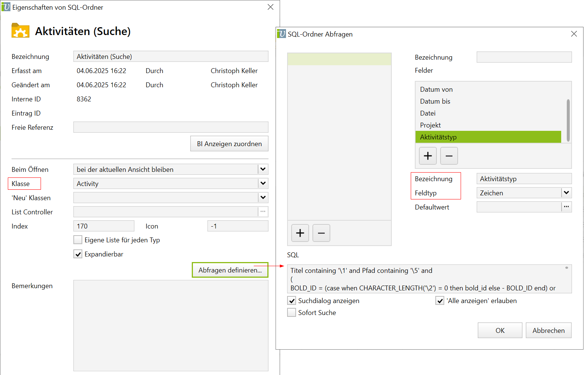
Task: Click the Felder list vertical scrollbar
Action: [568, 120]
